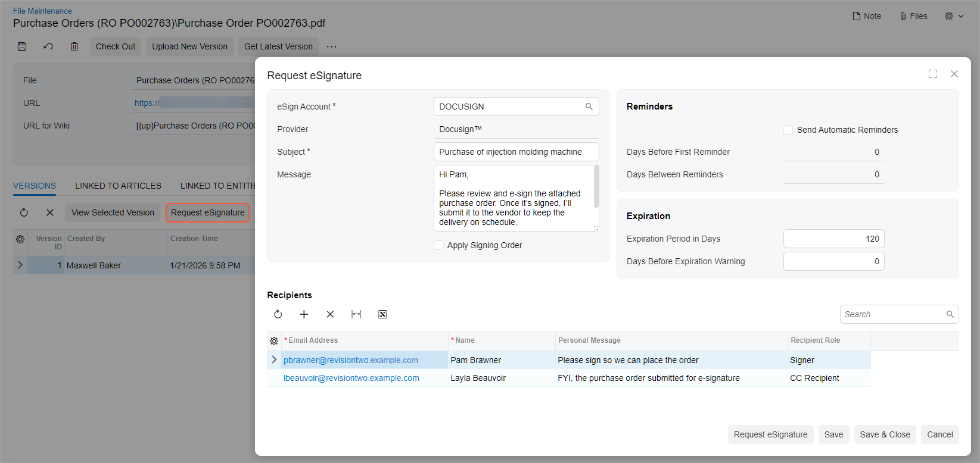The height and width of the screenshot is (463, 980).
Task: Click the Message box scrollbar
Action: pyautogui.click(x=596, y=187)
